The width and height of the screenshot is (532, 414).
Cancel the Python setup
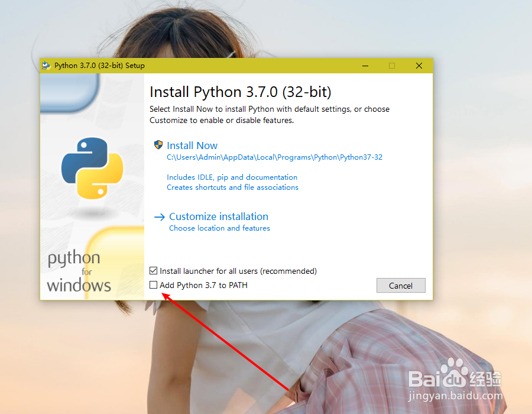point(401,286)
